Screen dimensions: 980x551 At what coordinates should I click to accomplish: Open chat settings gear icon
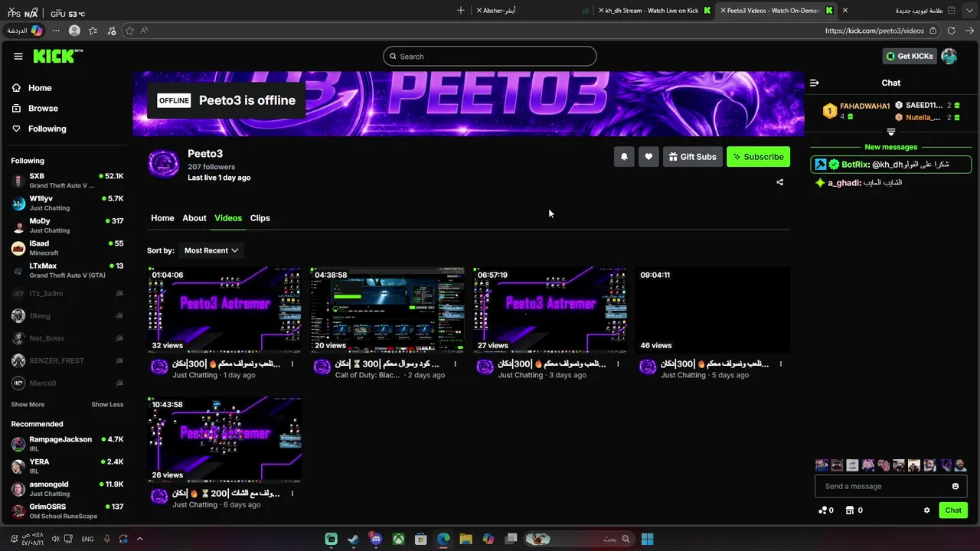pyautogui.click(x=926, y=510)
